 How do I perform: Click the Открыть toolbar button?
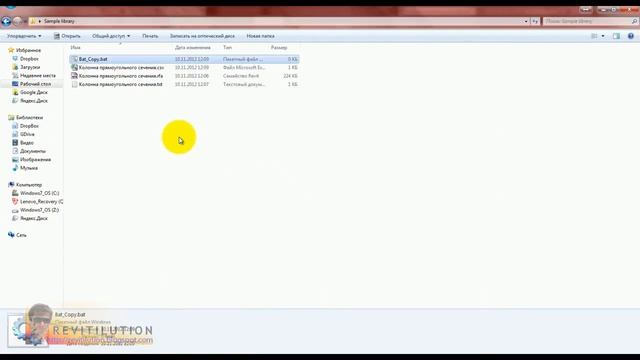point(67,36)
